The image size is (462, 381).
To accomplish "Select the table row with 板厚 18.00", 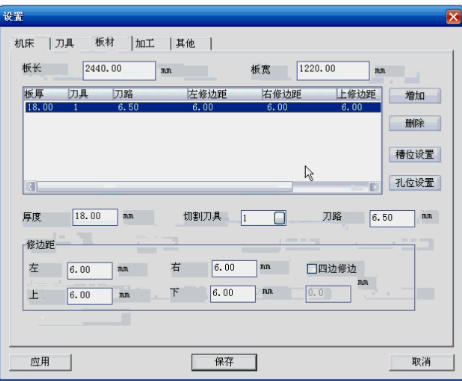I will (203, 107).
